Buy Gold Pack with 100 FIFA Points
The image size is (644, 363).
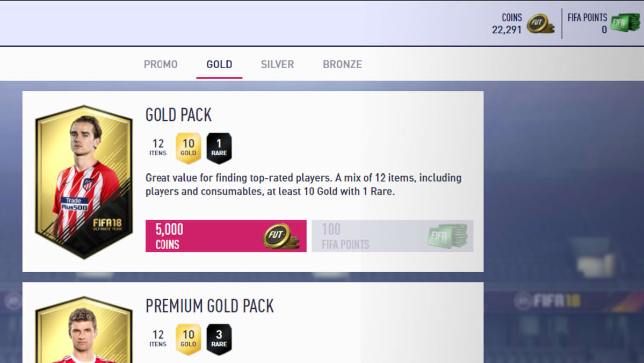point(393,236)
